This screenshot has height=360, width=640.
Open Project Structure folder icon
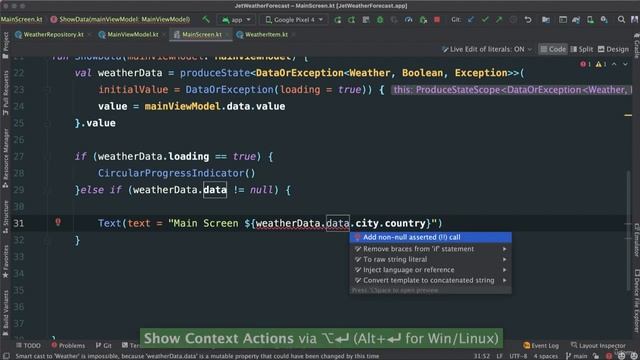click(546, 20)
